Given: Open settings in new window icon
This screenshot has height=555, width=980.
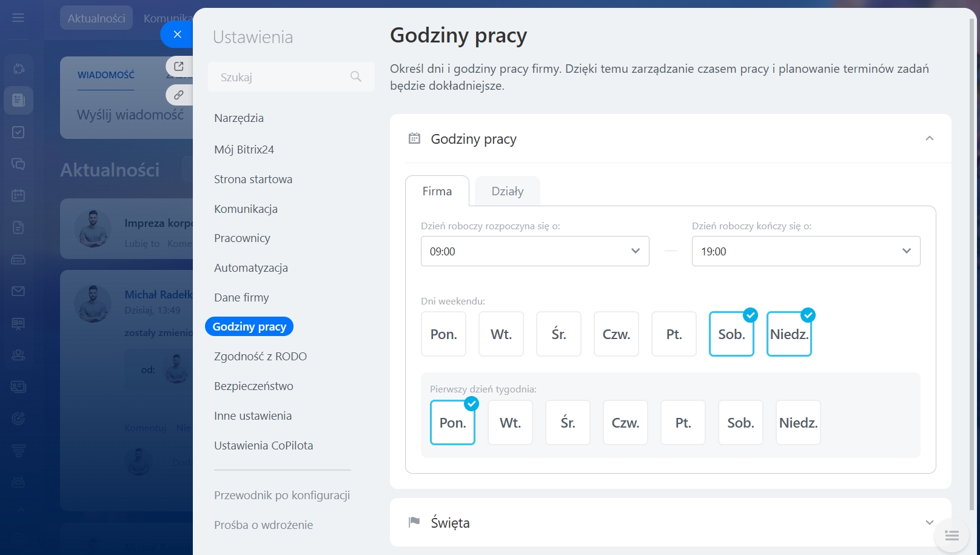Looking at the screenshot, I should coord(179,66).
